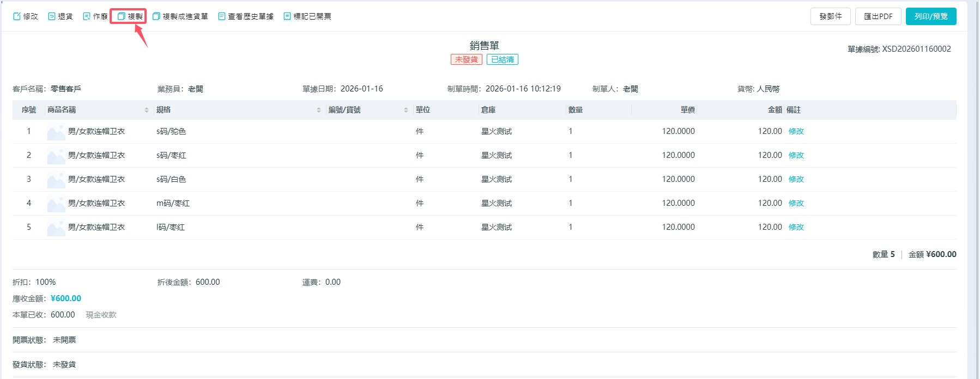Click 修改 remark link in row 3
980x379 pixels.
click(x=796, y=179)
